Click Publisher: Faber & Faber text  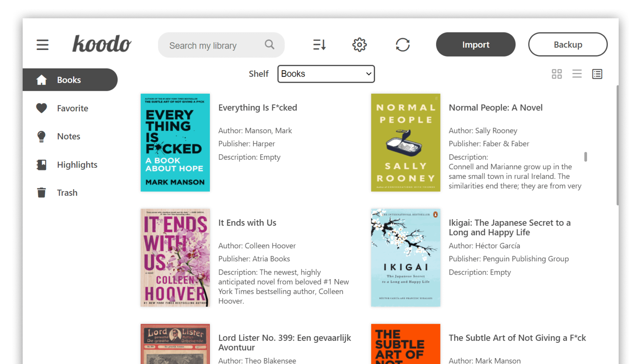click(x=489, y=144)
